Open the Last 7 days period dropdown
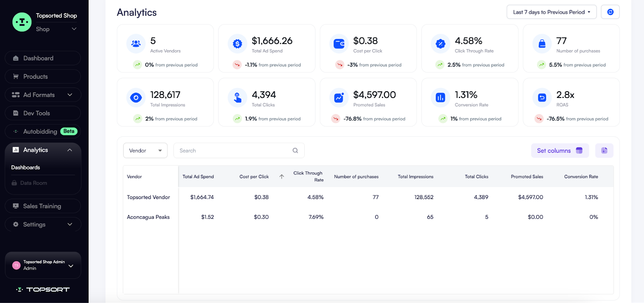 tap(551, 12)
